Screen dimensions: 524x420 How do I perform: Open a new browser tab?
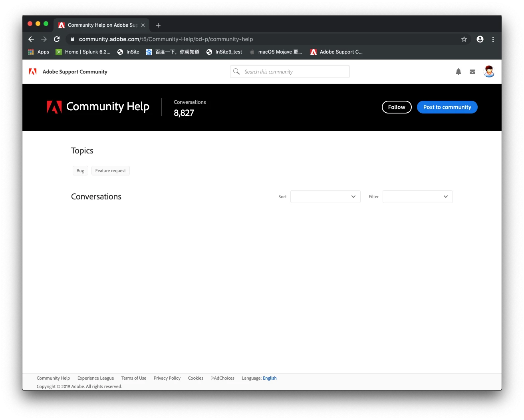pyautogui.click(x=158, y=25)
